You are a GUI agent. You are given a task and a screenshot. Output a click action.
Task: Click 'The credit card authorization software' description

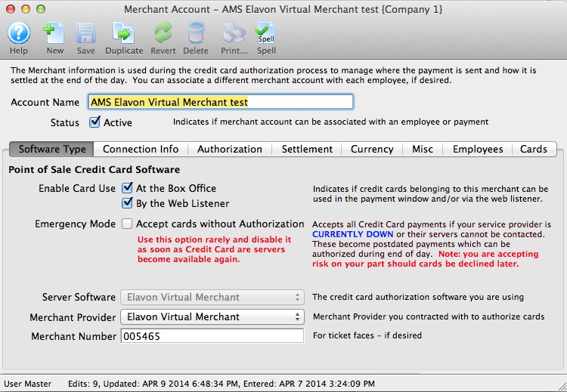coord(418,297)
